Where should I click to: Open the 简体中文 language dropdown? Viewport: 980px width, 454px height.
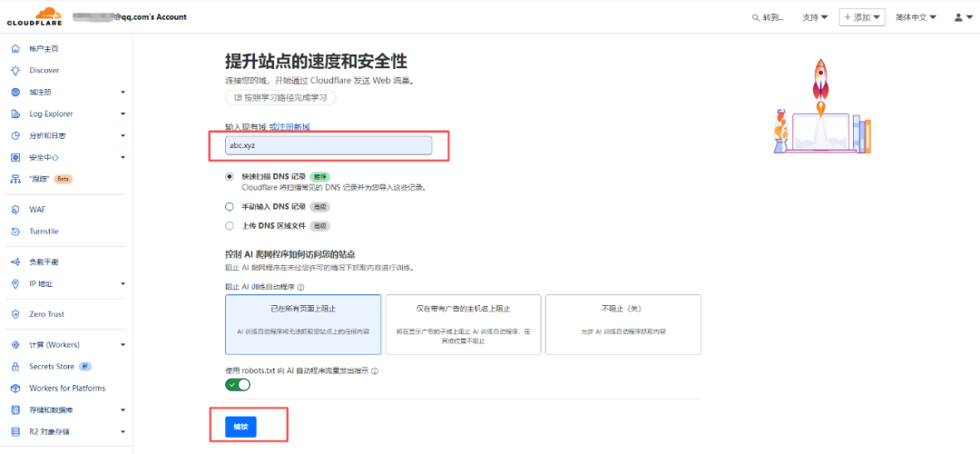(916, 17)
